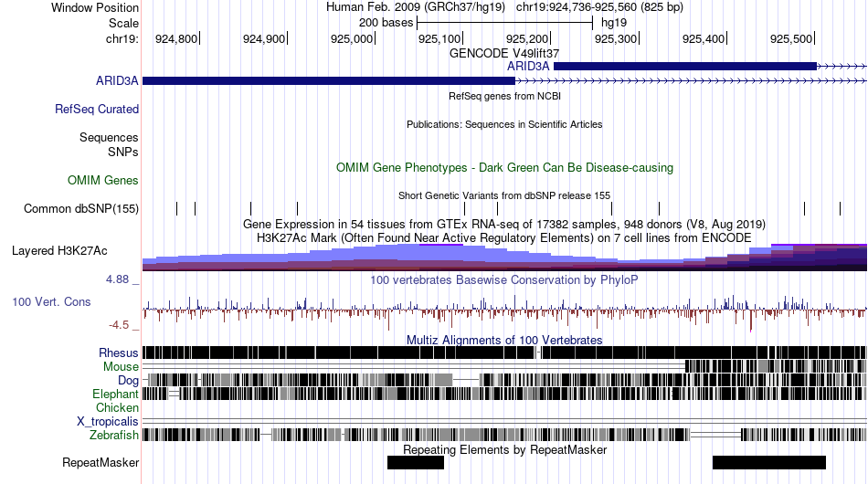This screenshot has width=868, height=484.
Task: Click the Repeating Elements by RepeatMasker title
Action: click(x=505, y=449)
